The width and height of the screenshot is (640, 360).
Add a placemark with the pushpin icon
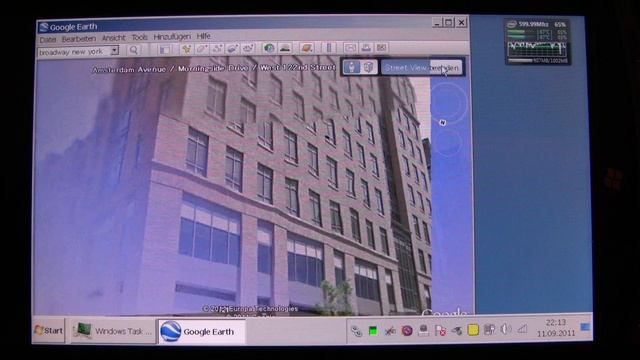coord(187,49)
